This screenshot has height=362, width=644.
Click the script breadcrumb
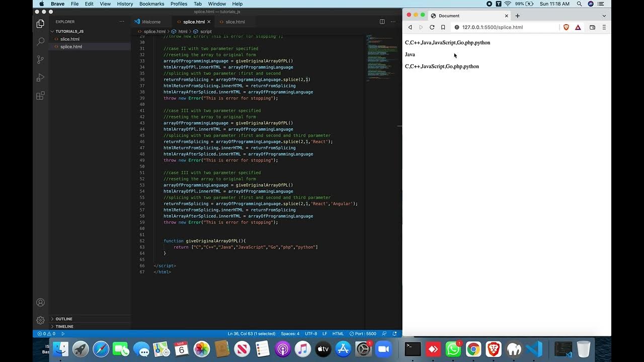(203, 31)
